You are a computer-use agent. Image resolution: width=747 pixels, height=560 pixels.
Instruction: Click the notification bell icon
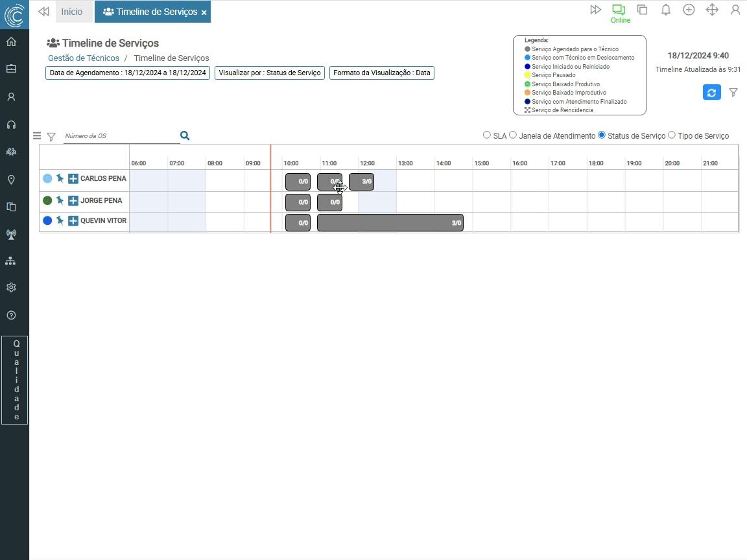point(665,10)
